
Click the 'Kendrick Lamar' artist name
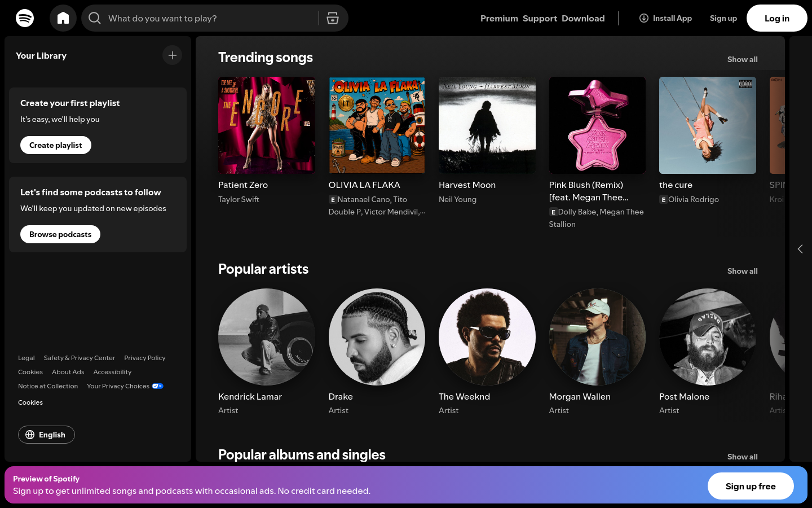tap(250, 397)
